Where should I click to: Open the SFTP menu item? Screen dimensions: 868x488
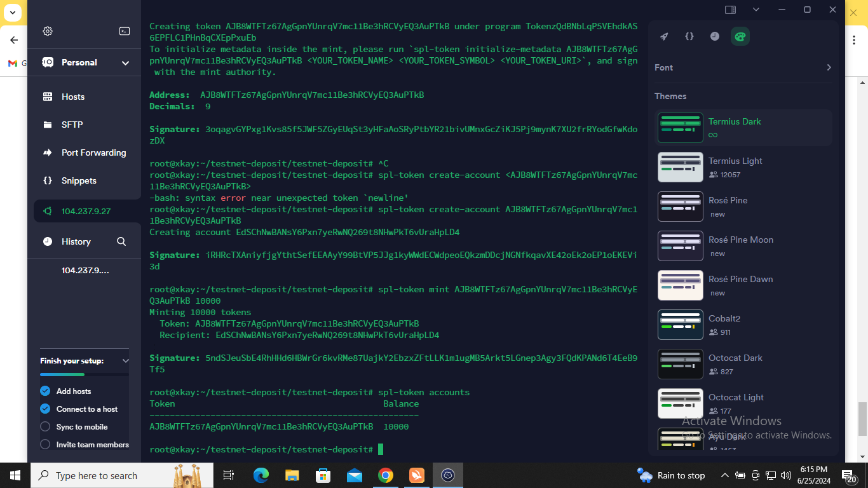72,125
